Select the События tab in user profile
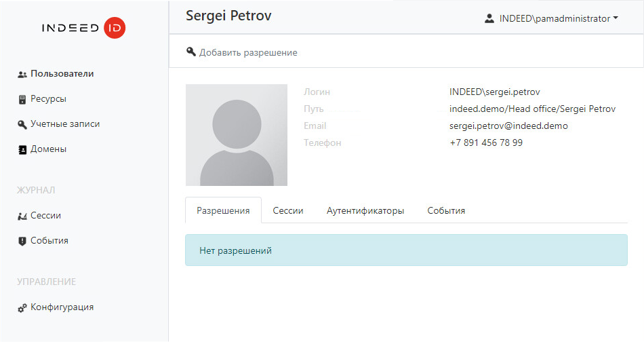The height and width of the screenshot is (342, 644). coord(446,211)
